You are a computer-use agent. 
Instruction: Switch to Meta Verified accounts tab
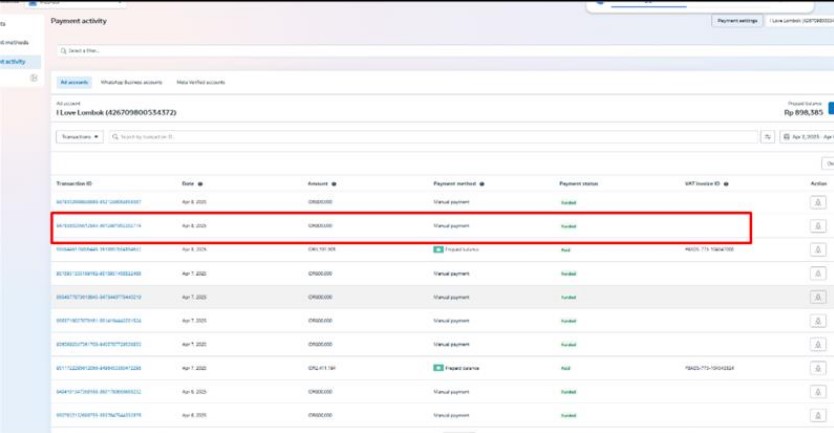pos(200,82)
